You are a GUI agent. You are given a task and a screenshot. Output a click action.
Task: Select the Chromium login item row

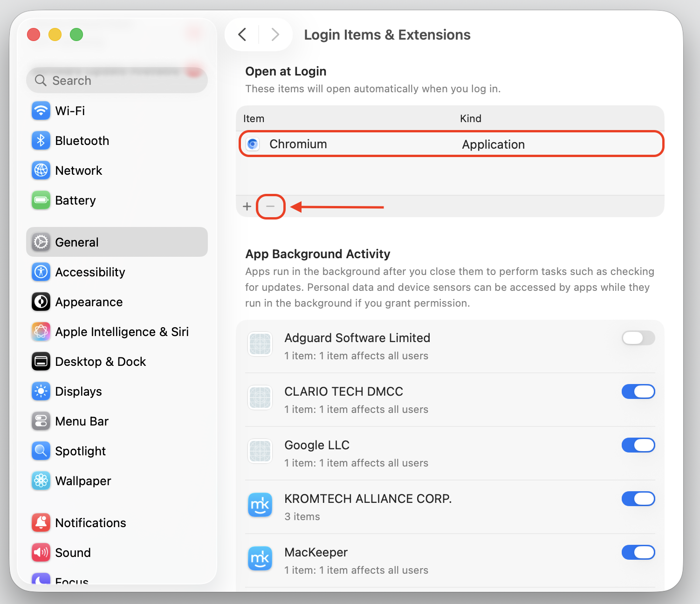tap(451, 144)
